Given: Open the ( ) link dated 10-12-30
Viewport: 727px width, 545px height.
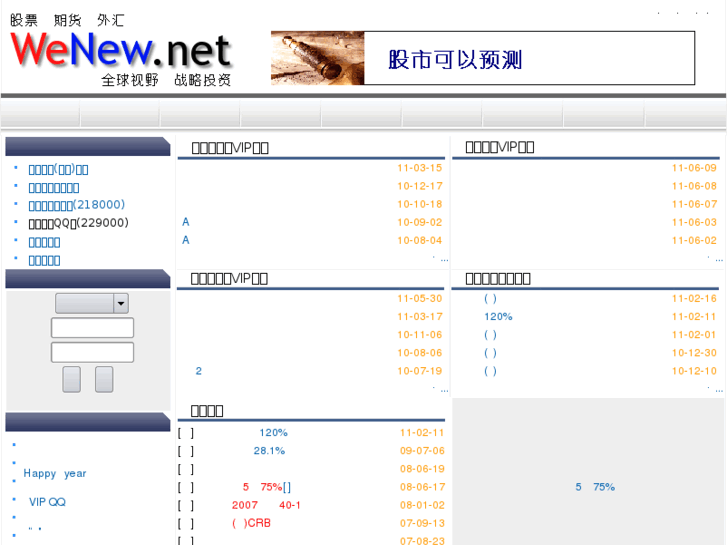Looking at the screenshot, I should [490, 353].
